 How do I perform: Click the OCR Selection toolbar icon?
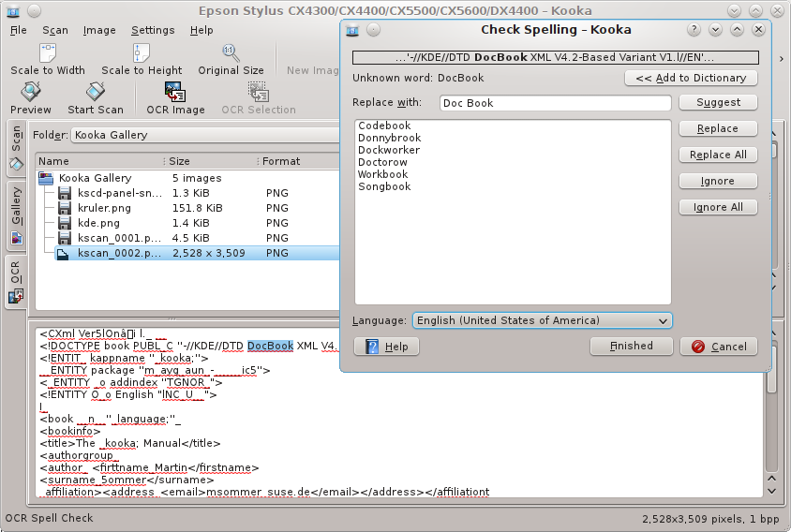[259, 91]
